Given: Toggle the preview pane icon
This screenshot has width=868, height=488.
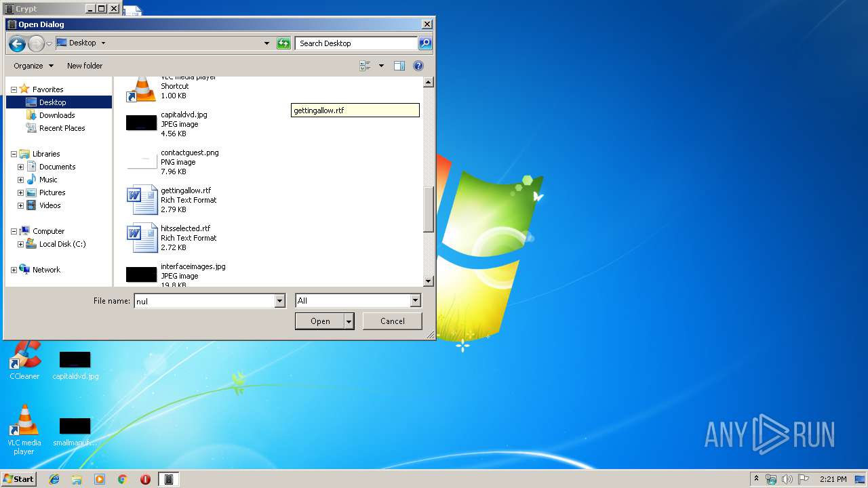Looking at the screenshot, I should click(399, 66).
